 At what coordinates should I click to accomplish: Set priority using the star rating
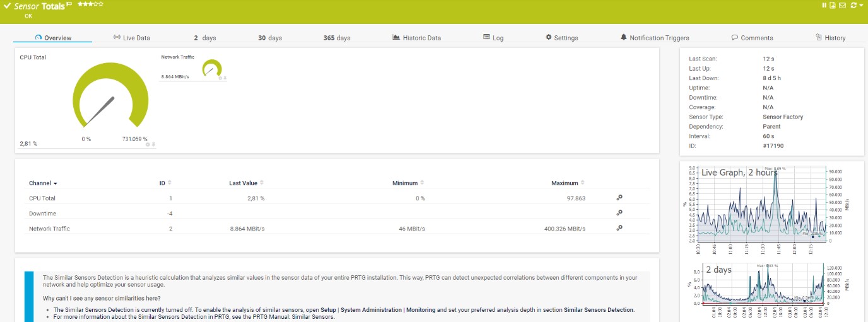tap(90, 4)
